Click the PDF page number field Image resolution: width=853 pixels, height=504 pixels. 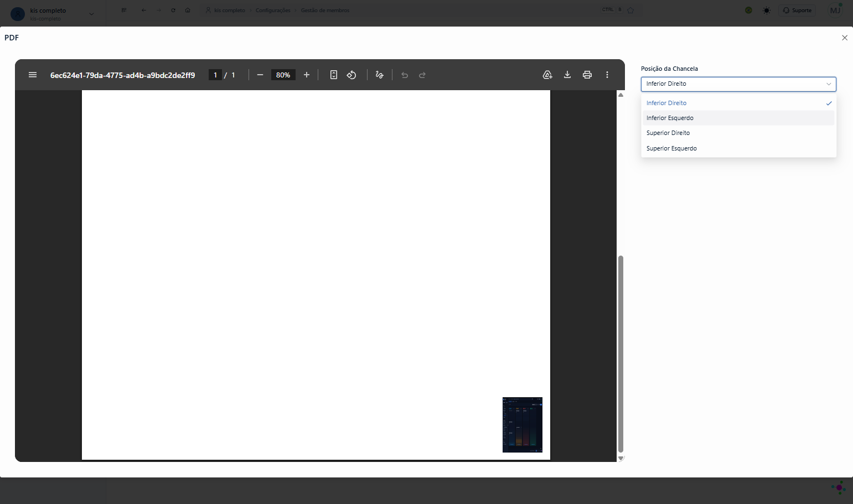(x=215, y=75)
